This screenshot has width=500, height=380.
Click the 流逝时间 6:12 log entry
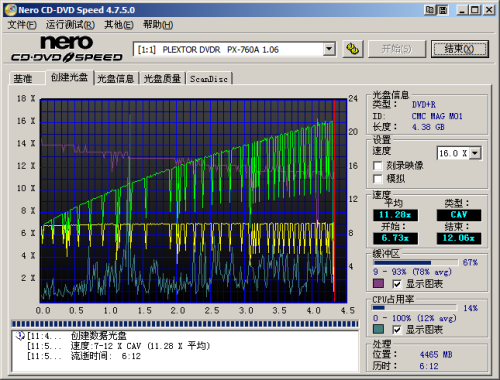106,356
